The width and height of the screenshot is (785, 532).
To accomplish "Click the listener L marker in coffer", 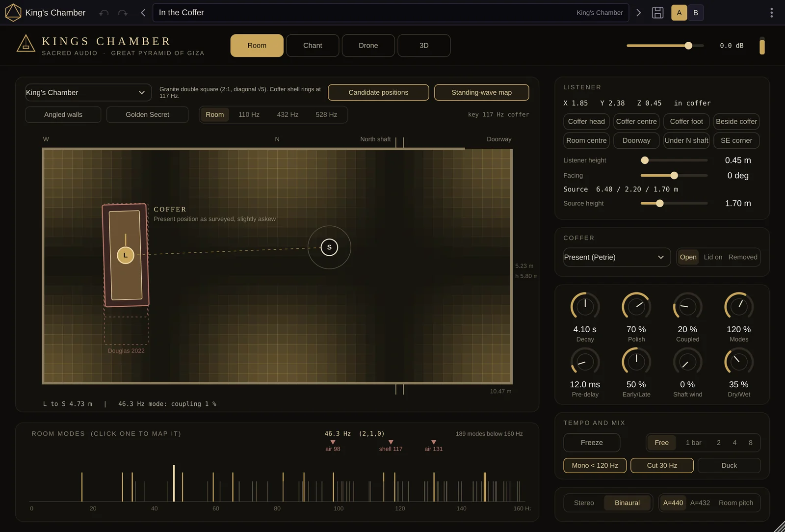I will tap(126, 255).
